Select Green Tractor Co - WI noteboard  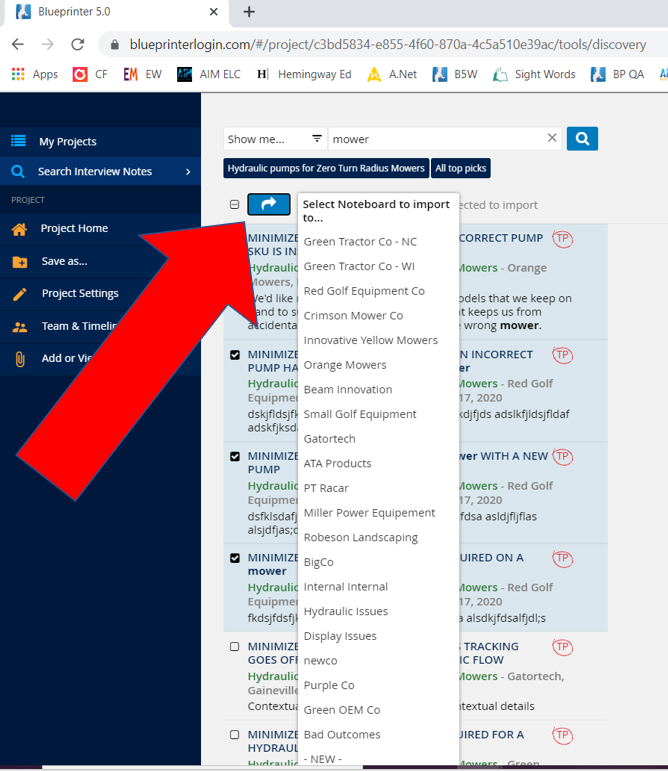pos(359,267)
